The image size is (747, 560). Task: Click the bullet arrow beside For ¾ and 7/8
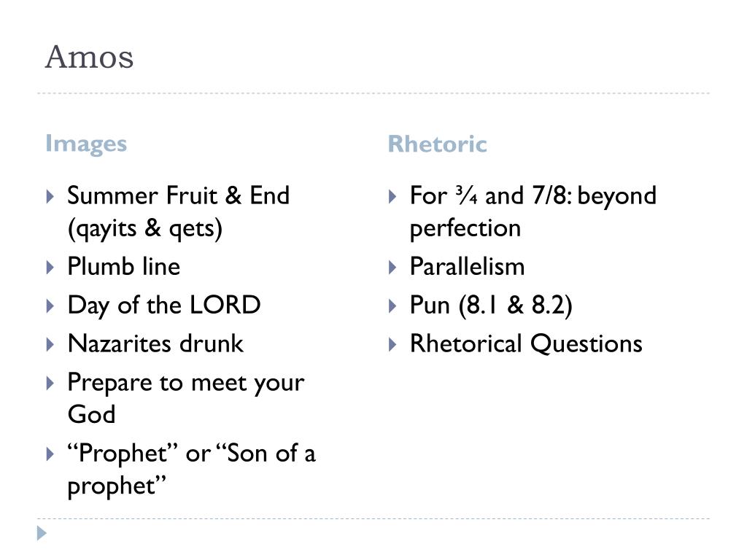pos(392,196)
